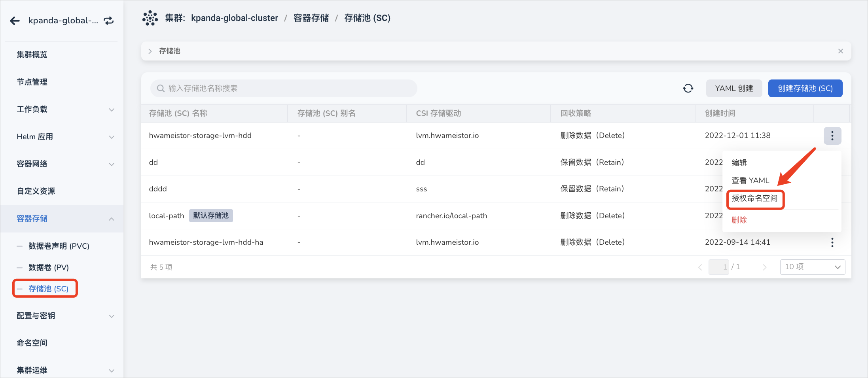Expand 工作负载 sidebar section
The image size is (868, 378).
click(112, 110)
